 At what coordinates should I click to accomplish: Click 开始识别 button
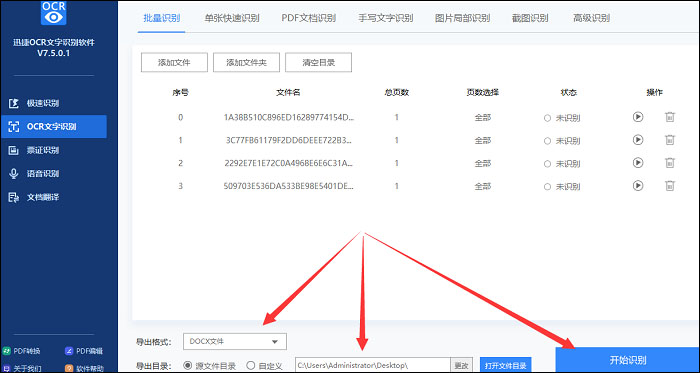point(628,360)
